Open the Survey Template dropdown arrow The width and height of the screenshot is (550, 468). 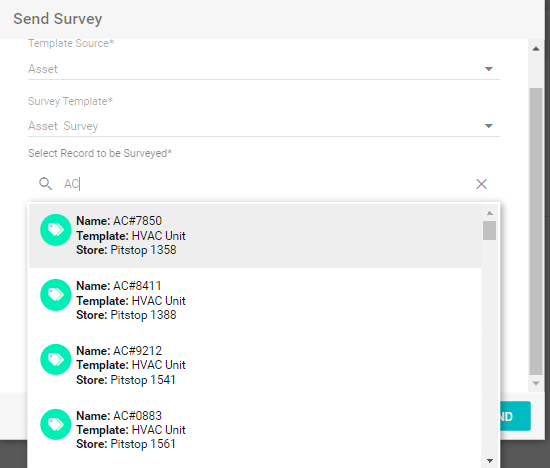[489, 126]
